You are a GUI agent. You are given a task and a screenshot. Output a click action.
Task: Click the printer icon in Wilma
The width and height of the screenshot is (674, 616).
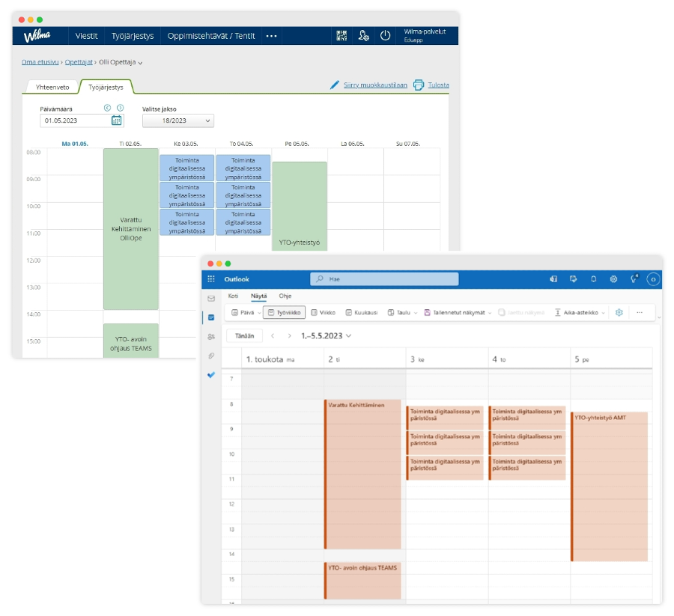click(418, 85)
